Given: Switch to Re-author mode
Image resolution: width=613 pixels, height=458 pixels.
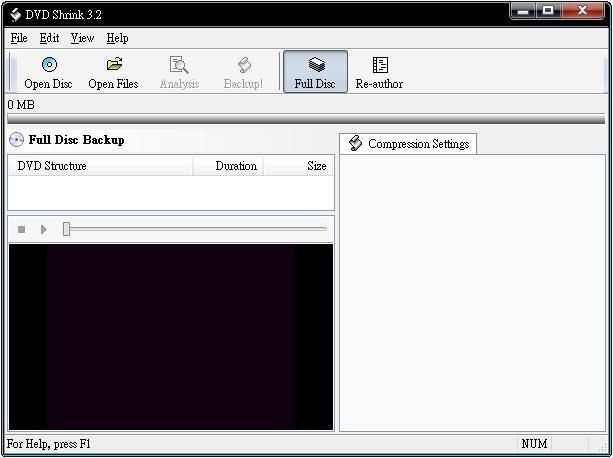Looking at the screenshot, I should 379,66.
